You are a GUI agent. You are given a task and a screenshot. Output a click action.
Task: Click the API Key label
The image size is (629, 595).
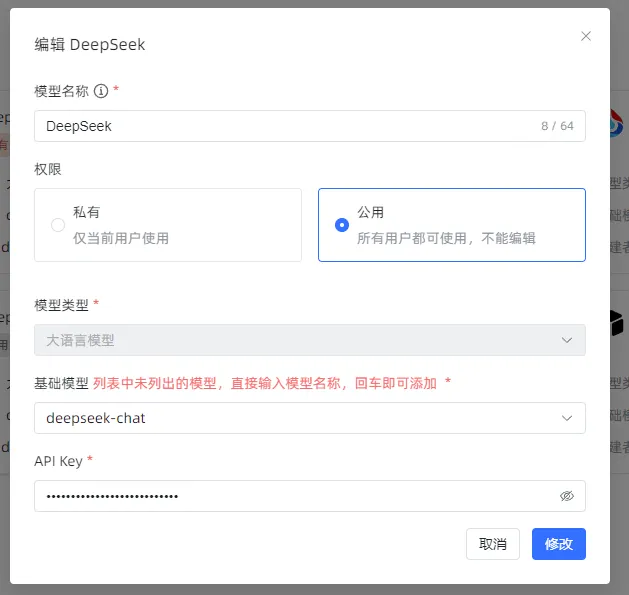tap(59, 461)
